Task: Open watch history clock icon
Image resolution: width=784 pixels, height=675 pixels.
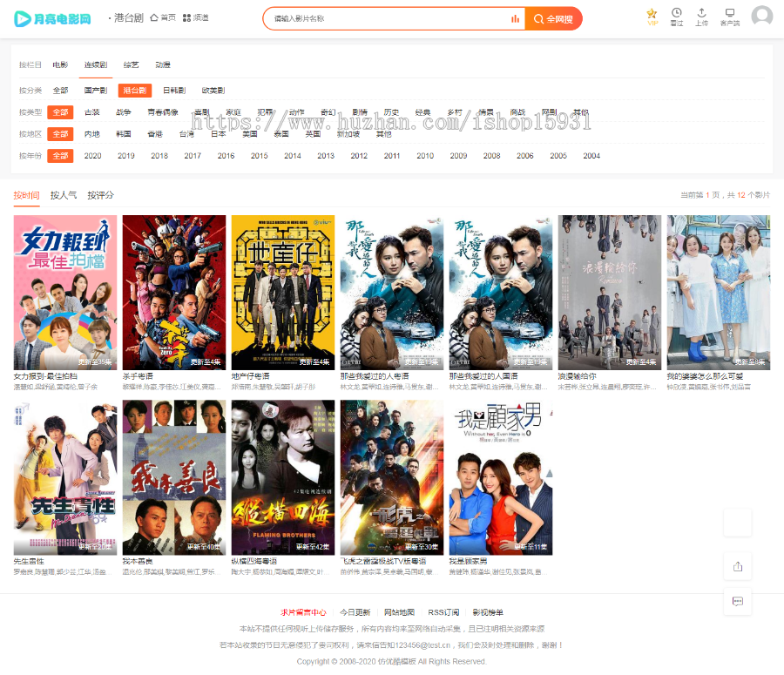Action: click(677, 14)
